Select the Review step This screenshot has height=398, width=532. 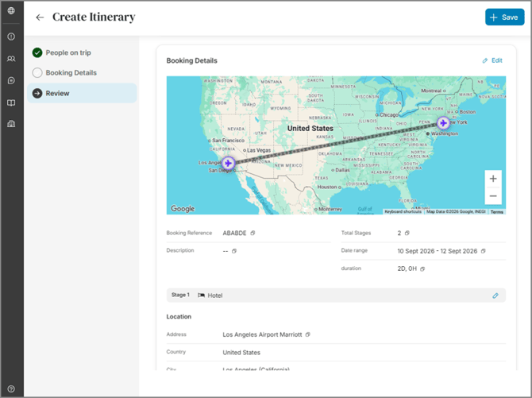click(82, 93)
